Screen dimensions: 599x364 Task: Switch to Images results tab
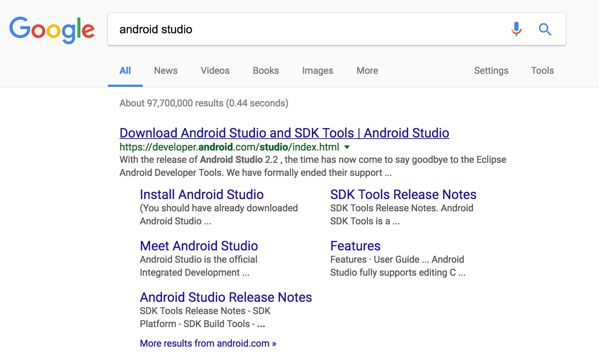pyautogui.click(x=318, y=71)
